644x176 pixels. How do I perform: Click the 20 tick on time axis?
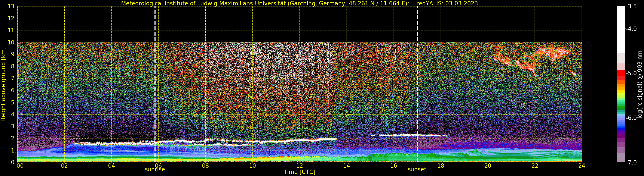[x=488, y=166]
